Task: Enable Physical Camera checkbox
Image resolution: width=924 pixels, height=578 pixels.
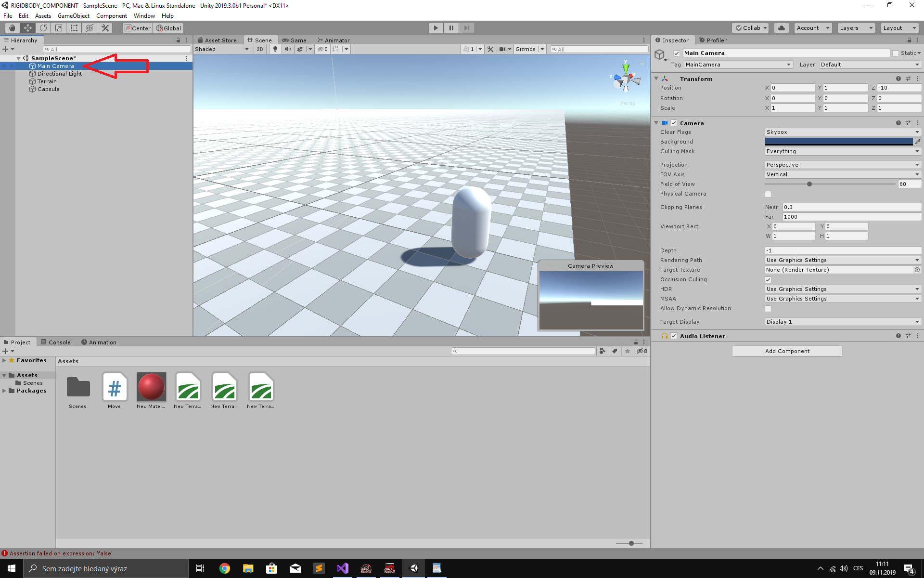Action: [x=769, y=194]
